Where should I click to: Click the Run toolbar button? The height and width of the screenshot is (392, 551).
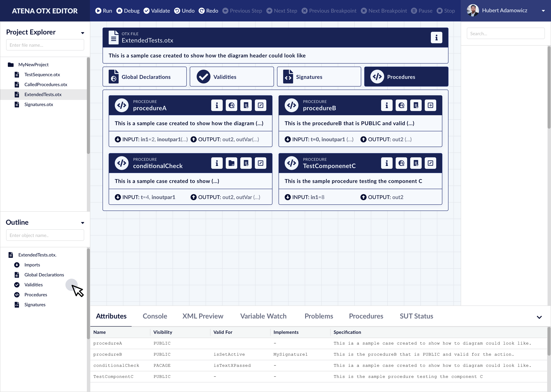(104, 11)
